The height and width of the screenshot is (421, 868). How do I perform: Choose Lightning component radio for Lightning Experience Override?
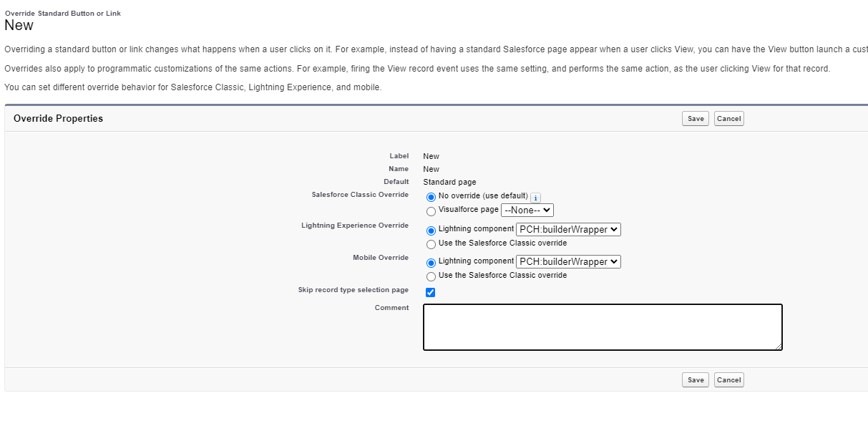point(431,231)
